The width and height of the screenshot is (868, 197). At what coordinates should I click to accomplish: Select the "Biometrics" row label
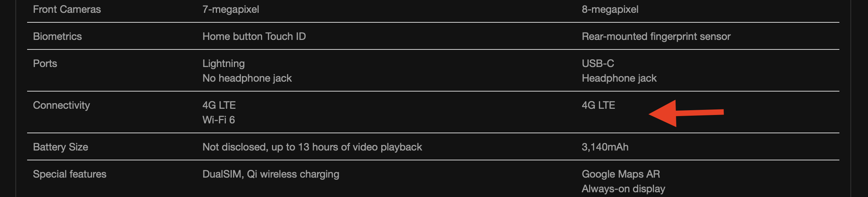57,37
